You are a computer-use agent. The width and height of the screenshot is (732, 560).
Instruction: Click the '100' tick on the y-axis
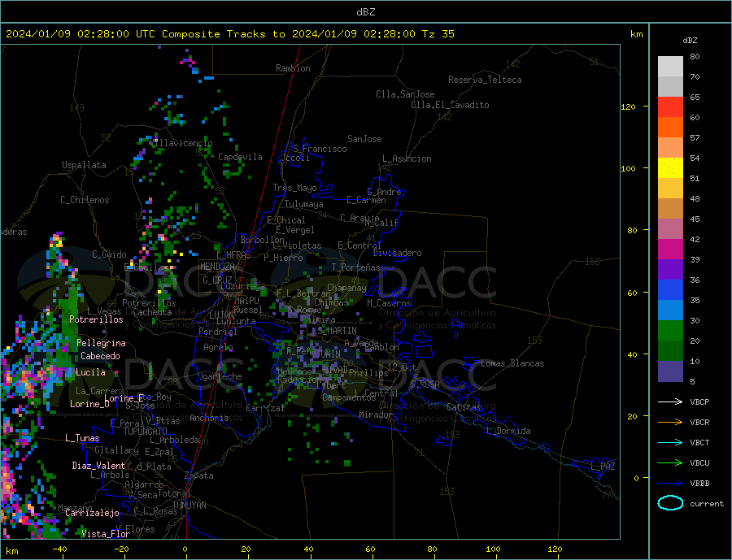(629, 168)
